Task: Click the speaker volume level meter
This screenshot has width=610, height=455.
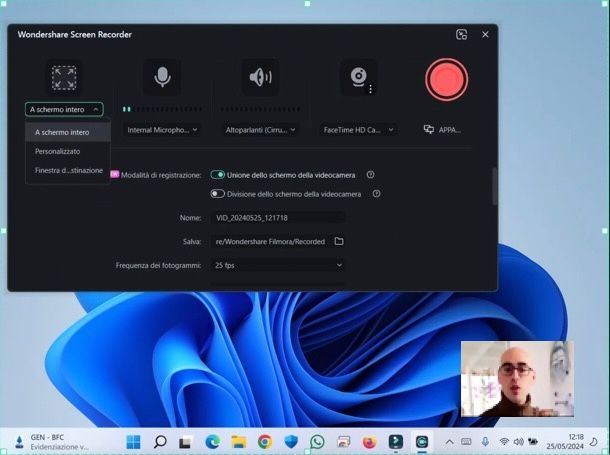Action: point(260,109)
